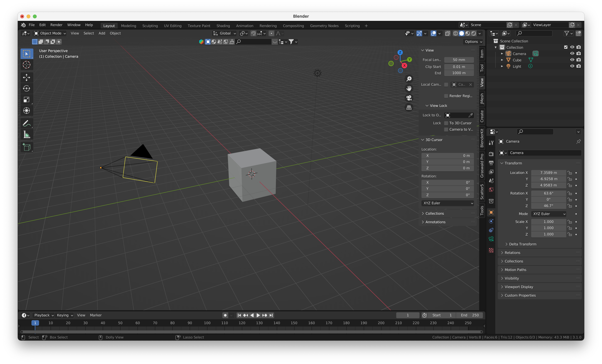602x364 pixels.
Task: Open Playback popover in timeline
Action: (44, 315)
